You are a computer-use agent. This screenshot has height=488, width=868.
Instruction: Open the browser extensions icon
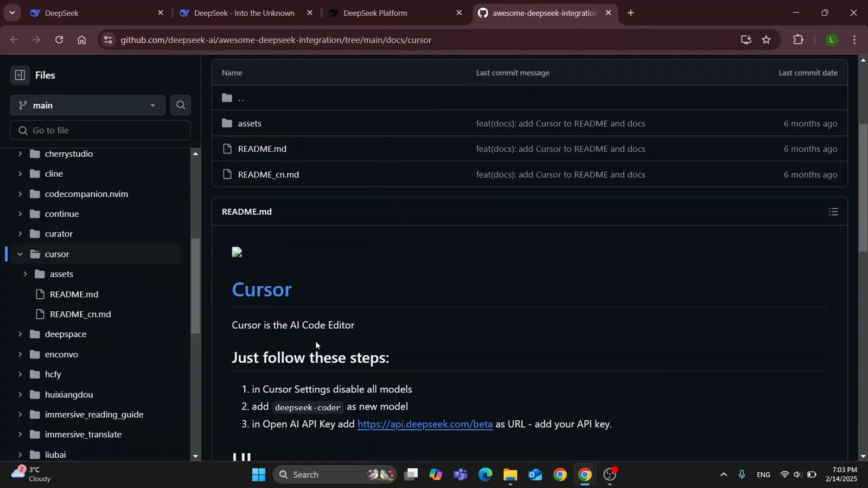[x=798, y=40]
